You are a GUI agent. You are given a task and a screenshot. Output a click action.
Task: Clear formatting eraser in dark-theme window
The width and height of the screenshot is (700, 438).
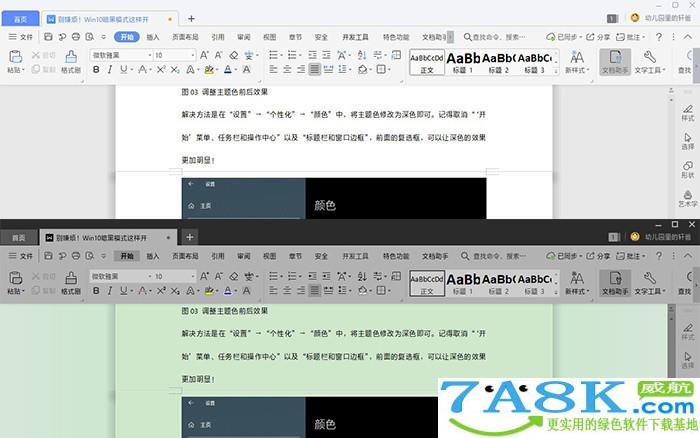pyautogui.click(x=233, y=276)
